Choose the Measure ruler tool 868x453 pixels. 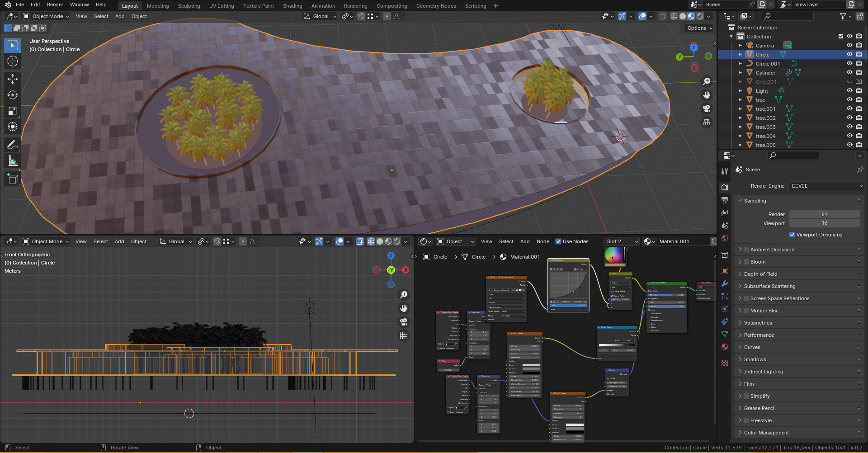click(13, 161)
